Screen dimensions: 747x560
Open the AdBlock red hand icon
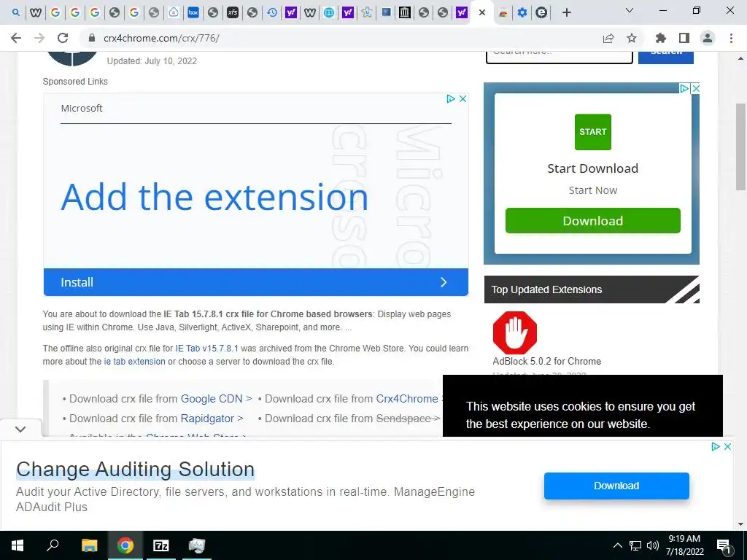point(515,332)
